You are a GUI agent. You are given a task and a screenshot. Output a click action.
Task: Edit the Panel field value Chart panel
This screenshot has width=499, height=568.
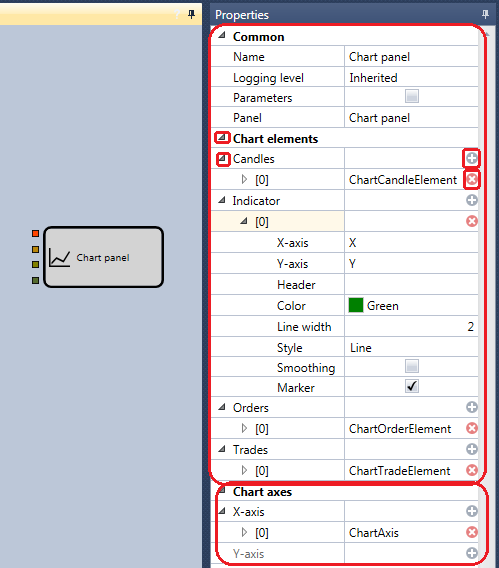click(411, 117)
